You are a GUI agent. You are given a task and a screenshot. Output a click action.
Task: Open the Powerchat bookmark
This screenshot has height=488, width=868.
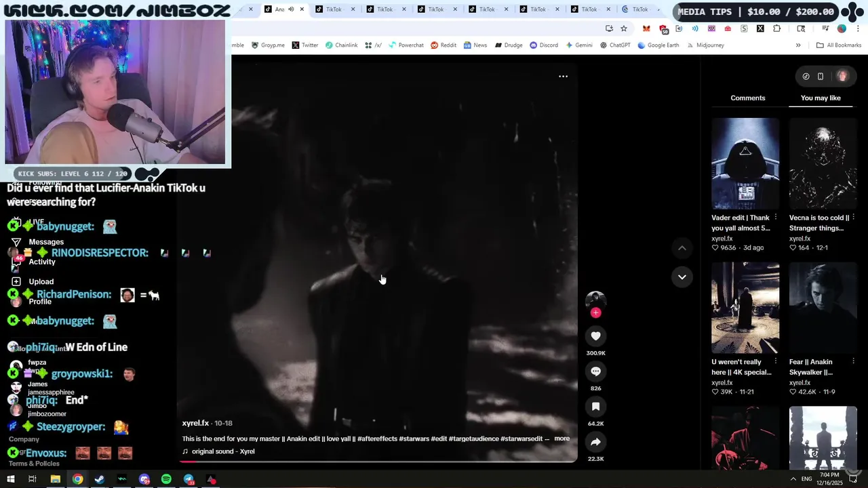tap(406, 45)
